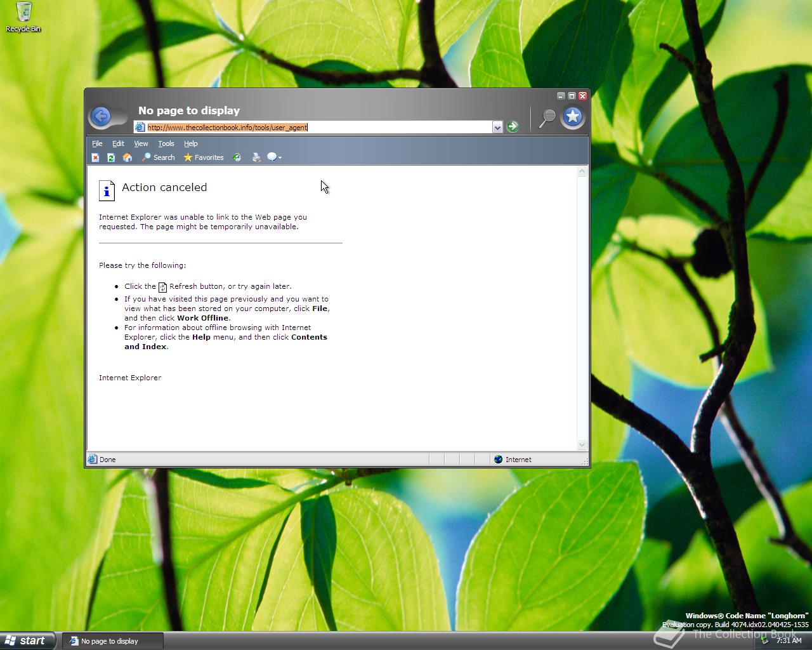
Task: Click the No page to display window title
Action: click(189, 110)
